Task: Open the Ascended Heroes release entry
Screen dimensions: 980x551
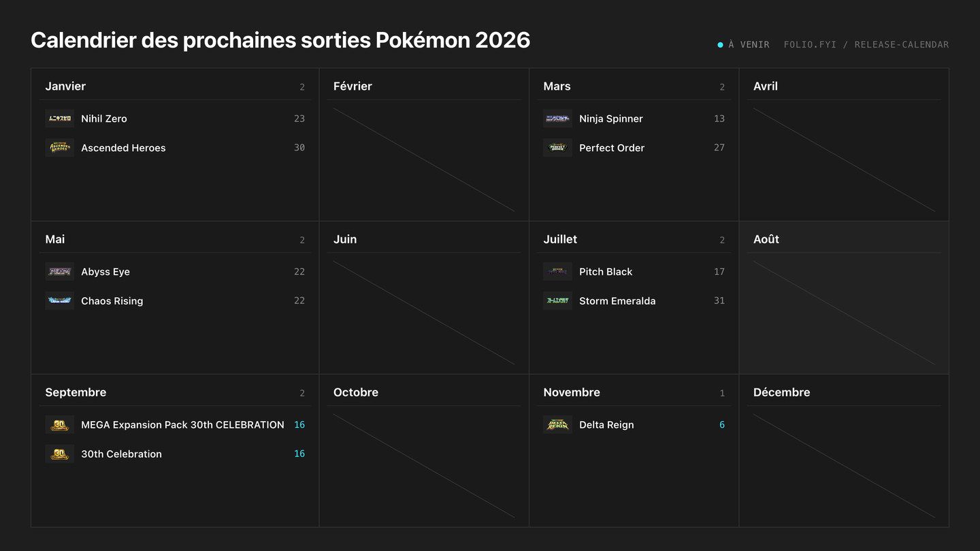Action: click(175, 148)
